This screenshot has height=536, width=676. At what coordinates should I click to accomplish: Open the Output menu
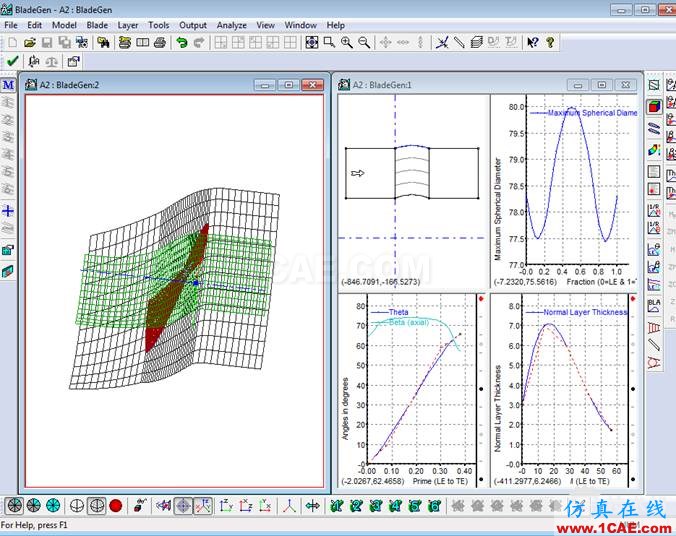point(193,25)
